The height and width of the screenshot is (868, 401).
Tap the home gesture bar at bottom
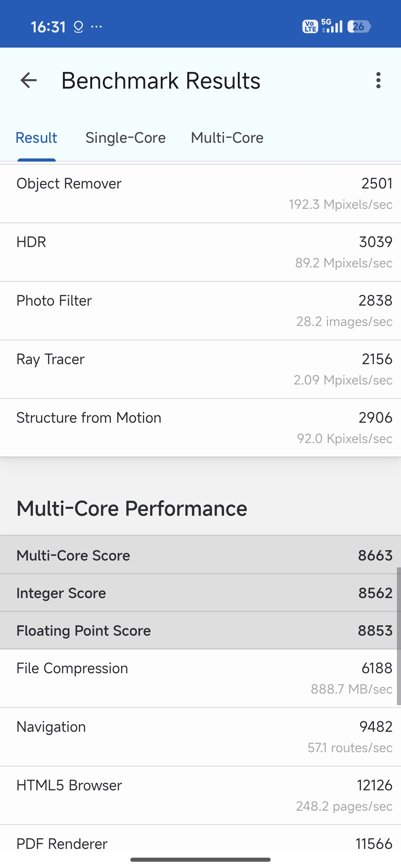click(200, 860)
